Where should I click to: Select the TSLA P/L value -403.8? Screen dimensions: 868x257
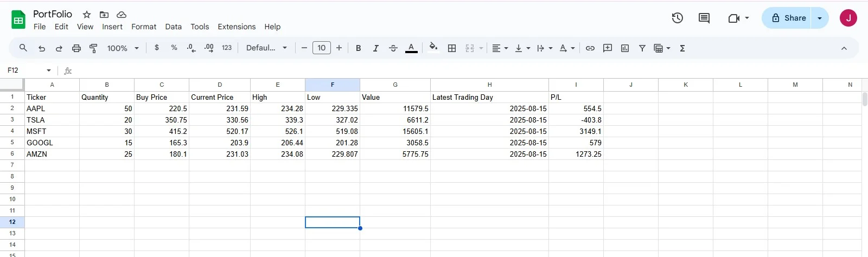576,120
